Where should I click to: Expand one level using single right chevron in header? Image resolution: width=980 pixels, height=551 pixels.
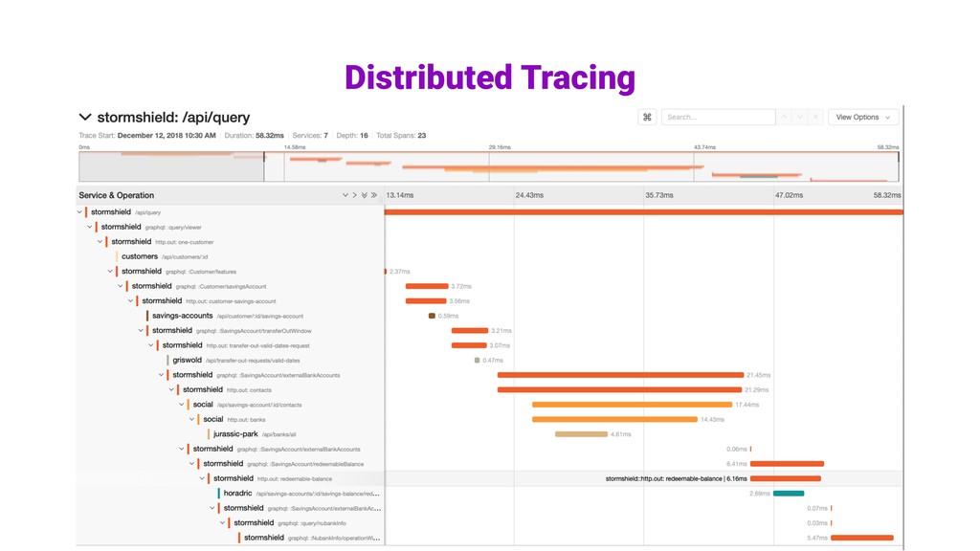(x=354, y=195)
